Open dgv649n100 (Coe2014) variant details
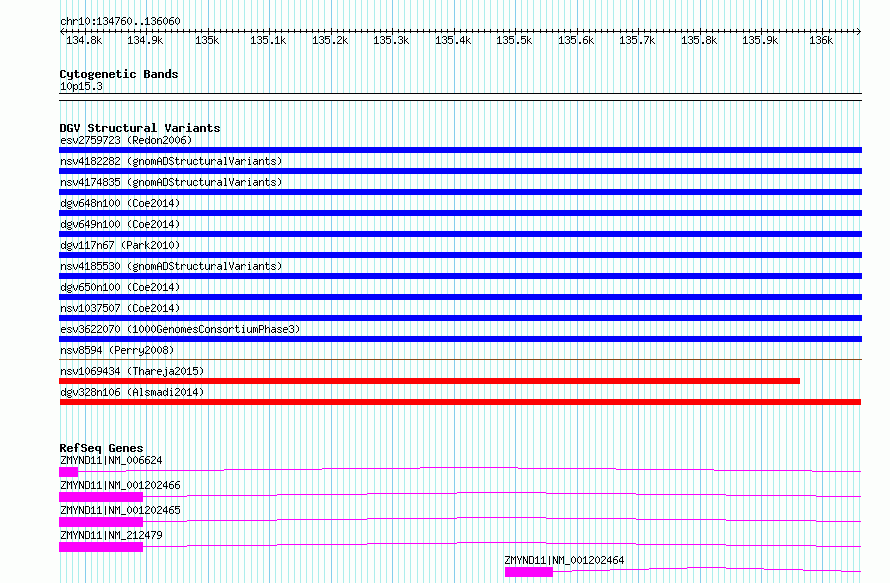 [x=120, y=224]
